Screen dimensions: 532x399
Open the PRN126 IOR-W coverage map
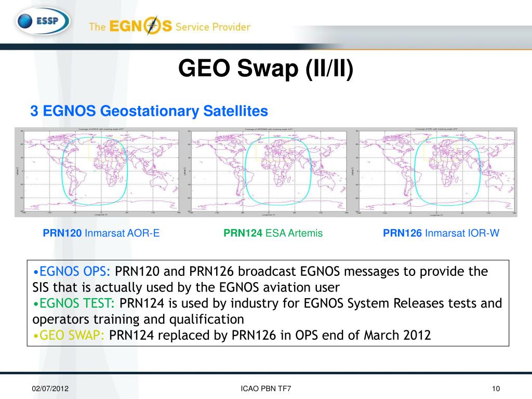click(x=434, y=172)
